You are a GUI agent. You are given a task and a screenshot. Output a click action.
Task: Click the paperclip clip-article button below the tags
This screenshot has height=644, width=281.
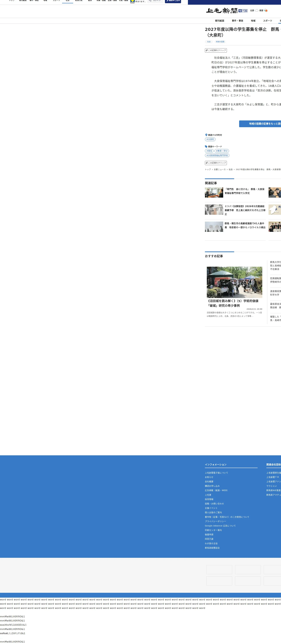216,50
